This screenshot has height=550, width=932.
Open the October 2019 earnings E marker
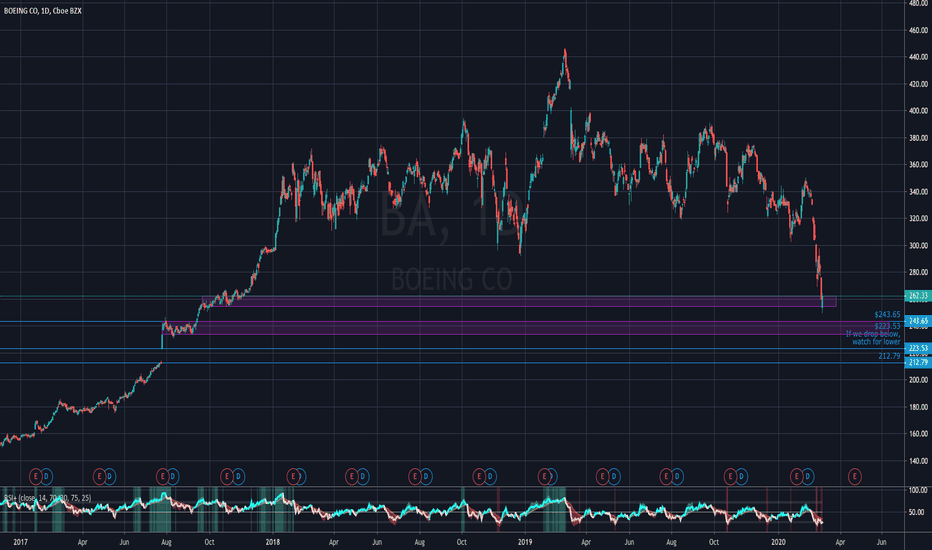pyautogui.click(x=731, y=476)
